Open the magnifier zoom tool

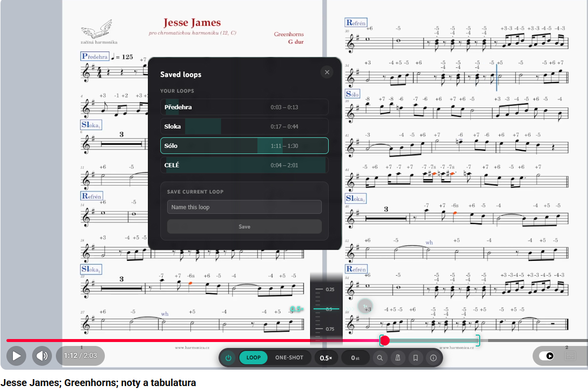(x=380, y=358)
